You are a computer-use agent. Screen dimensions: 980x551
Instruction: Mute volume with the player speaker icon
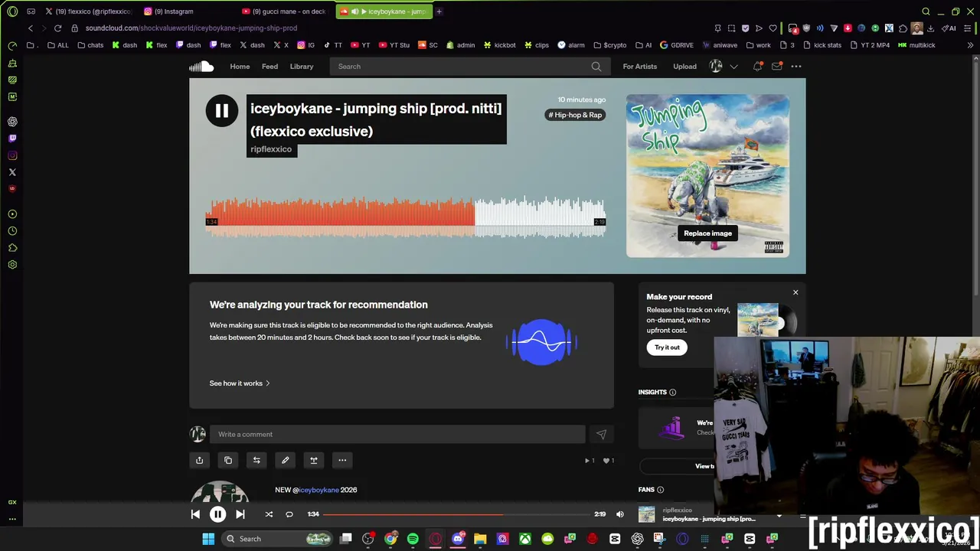tap(620, 514)
